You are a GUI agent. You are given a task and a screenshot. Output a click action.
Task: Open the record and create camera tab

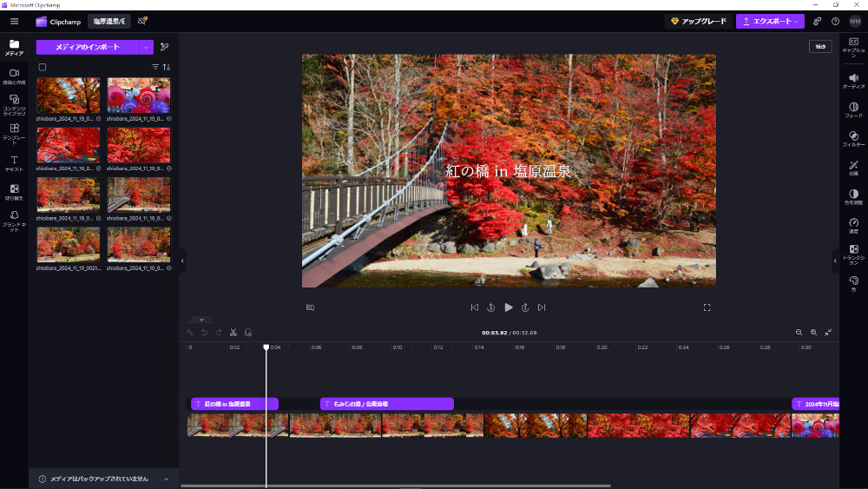[15, 76]
